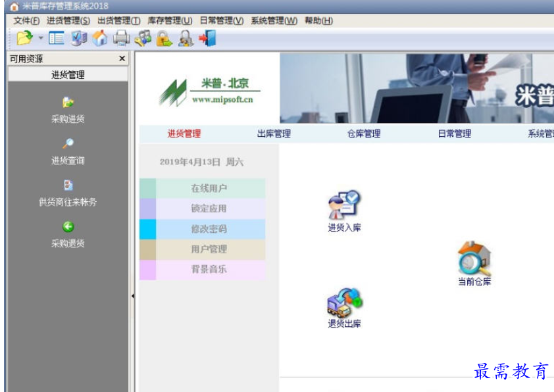Open the 进货管理(S) menu
The image size is (554, 392).
click(x=68, y=21)
